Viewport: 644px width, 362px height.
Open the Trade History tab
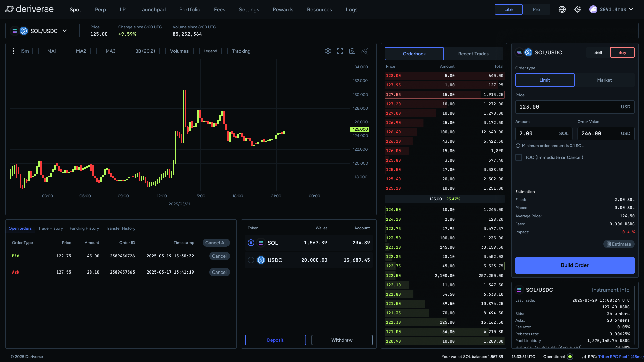point(50,228)
